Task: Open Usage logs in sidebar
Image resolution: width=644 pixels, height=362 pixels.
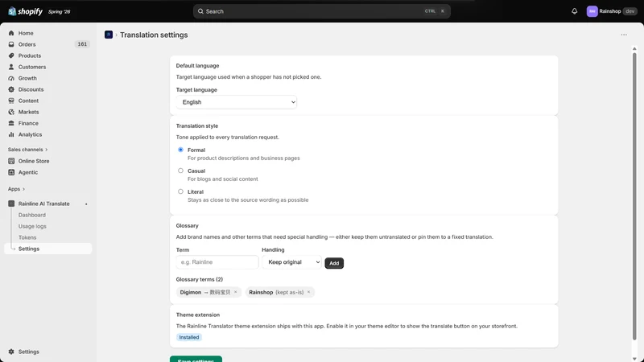Action: (32, 226)
